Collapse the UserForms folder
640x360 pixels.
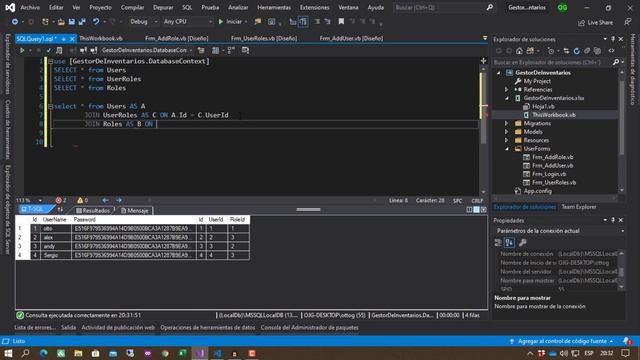click(507, 149)
